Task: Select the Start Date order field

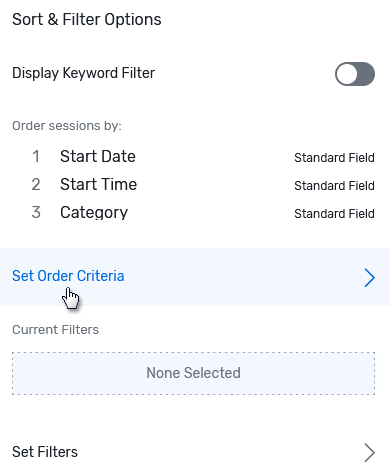Action: click(x=98, y=156)
